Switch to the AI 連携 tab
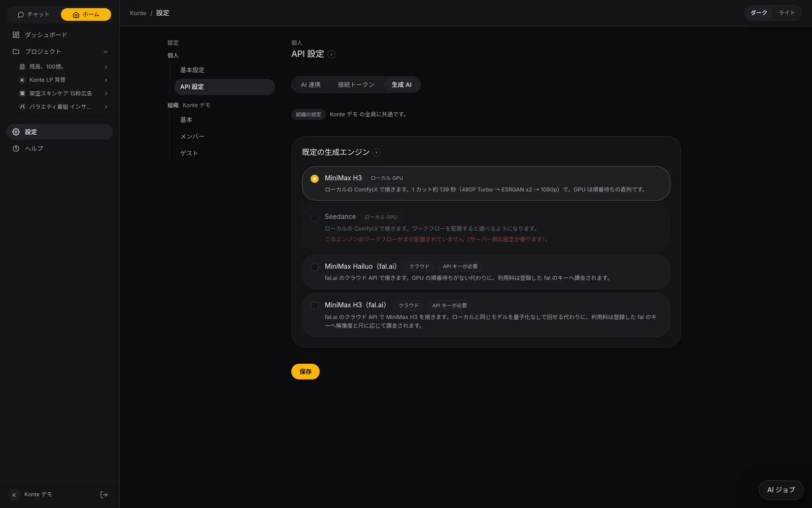 click(x=311, y=85)
